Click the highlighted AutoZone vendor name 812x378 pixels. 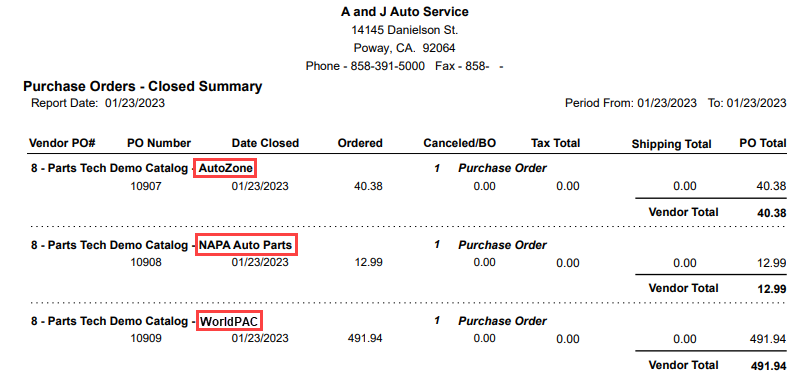pyautogui.click(x=225, y=168)
